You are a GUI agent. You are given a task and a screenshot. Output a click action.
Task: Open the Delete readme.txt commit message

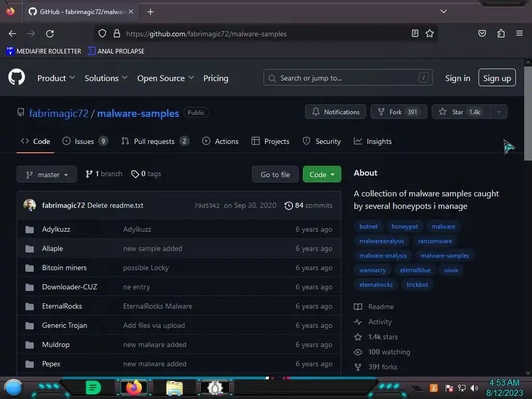pyautogui.click(x=115, y=205)
